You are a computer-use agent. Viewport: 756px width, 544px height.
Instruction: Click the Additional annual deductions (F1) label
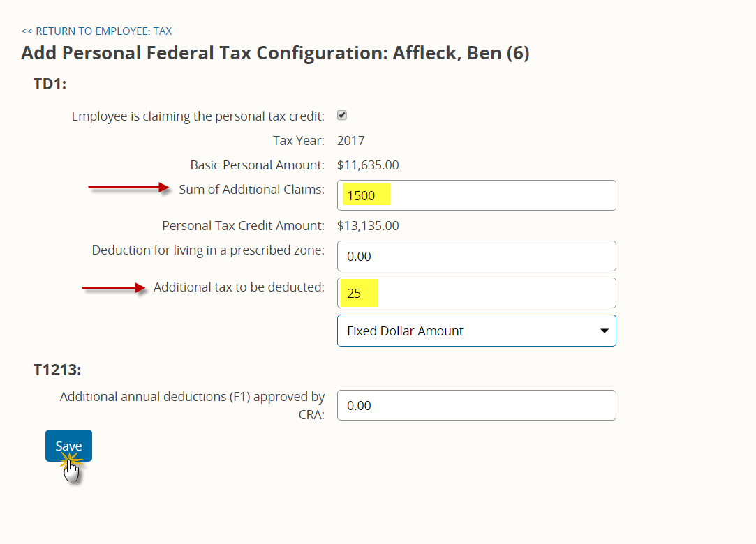(192, 405)
